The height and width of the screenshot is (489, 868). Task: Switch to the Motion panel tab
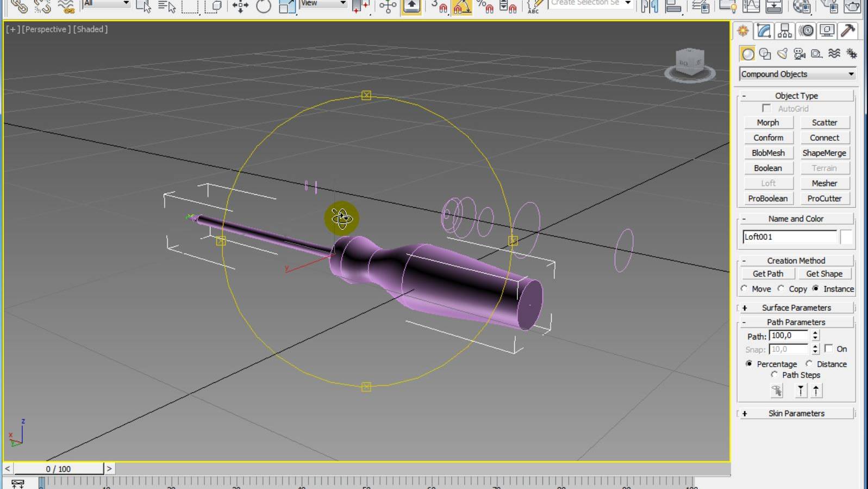(x=806, y=31)
